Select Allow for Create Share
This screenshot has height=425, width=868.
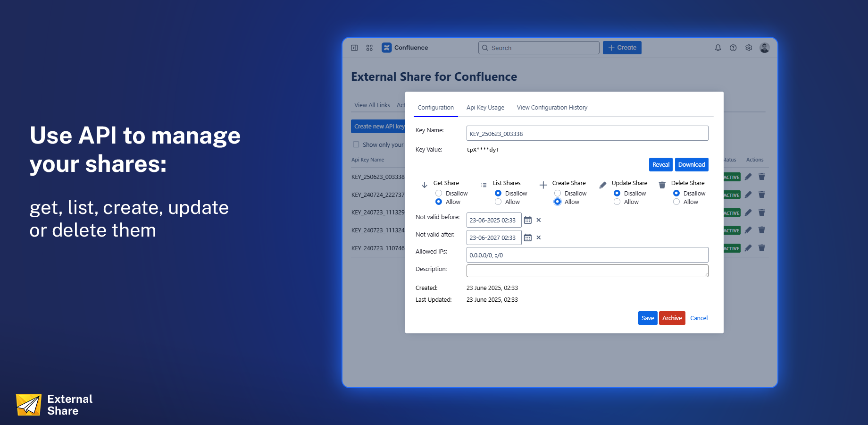point(558,202)
